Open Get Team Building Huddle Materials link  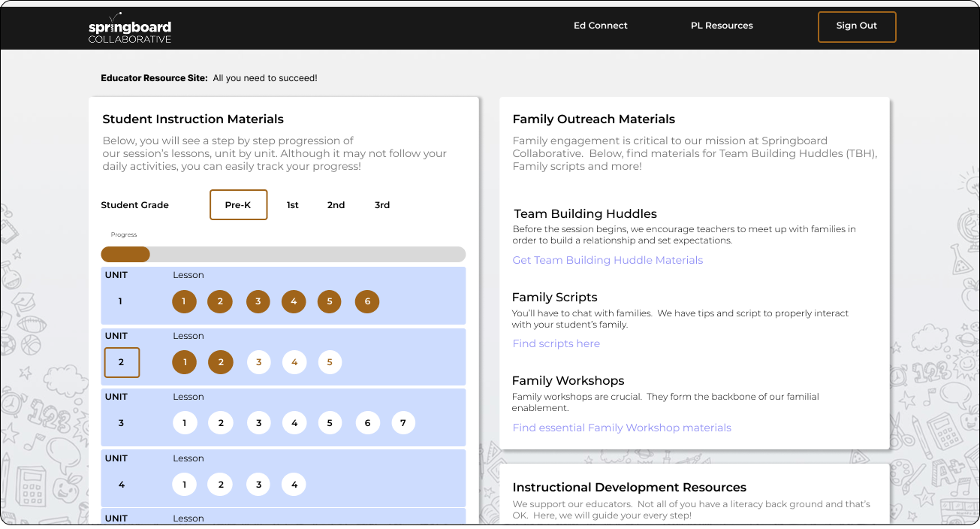pyautogui.click(x=608, y=260)
